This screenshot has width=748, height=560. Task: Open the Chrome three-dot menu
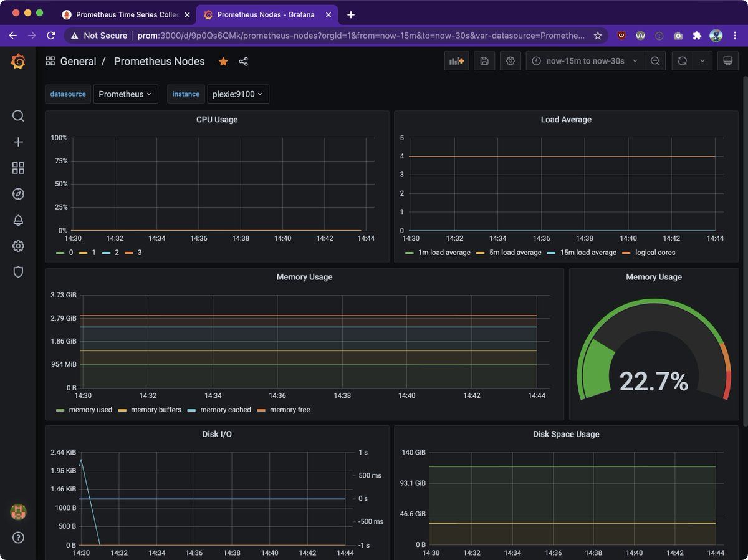pyautogui.click(x=736, y=36)
